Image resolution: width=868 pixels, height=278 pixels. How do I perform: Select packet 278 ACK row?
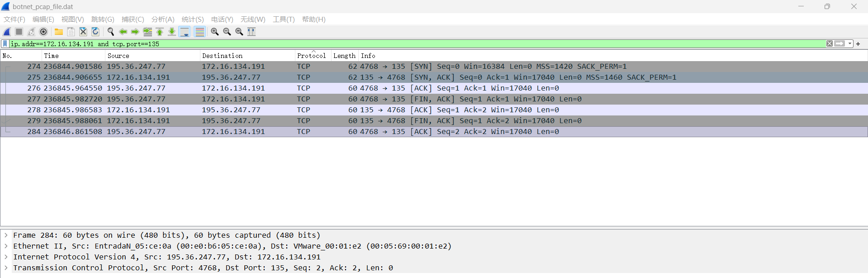[x=434, y=110]
